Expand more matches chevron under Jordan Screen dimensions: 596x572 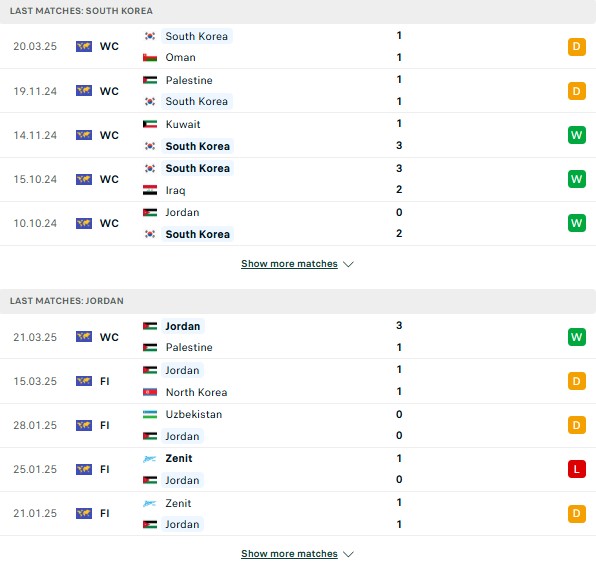coord(348,554)
